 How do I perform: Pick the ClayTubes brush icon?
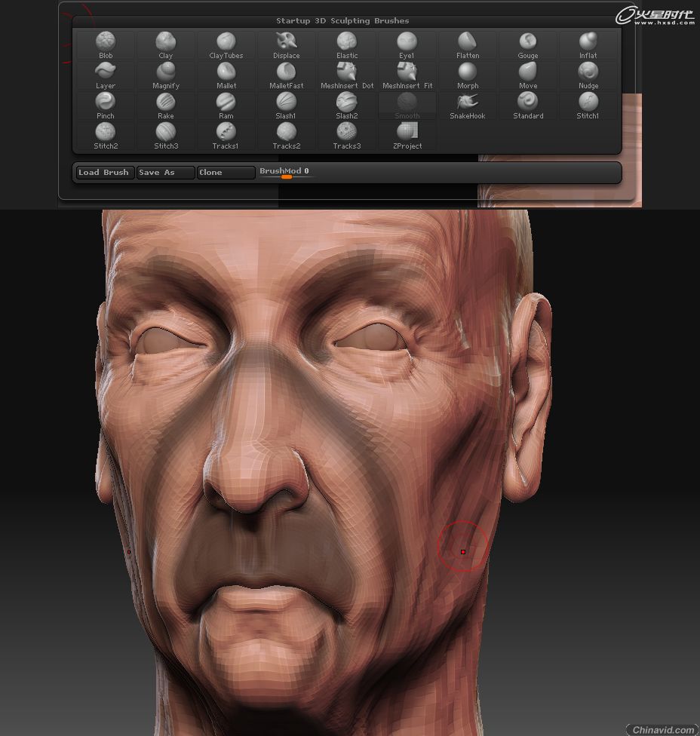[x=226, y=41]
